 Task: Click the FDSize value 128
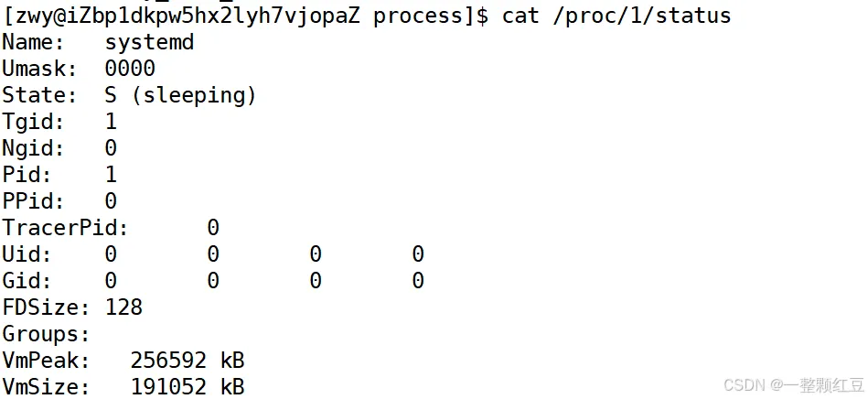coord(123,307)
